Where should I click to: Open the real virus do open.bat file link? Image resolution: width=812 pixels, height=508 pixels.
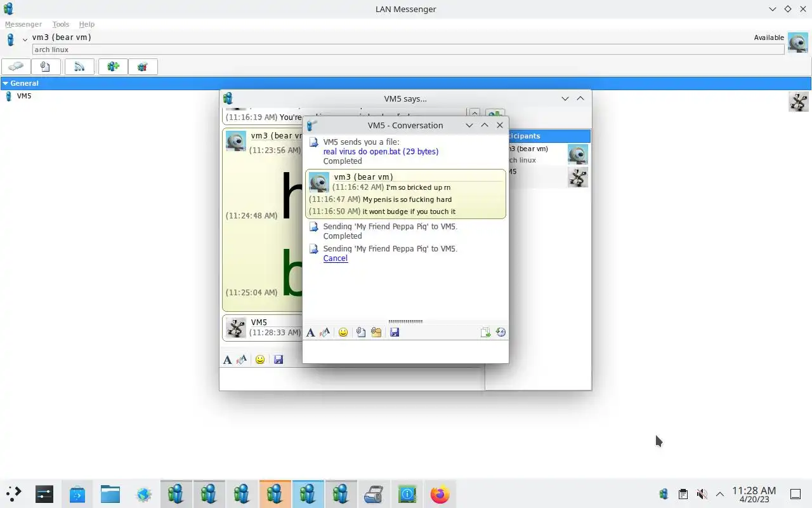381,152
